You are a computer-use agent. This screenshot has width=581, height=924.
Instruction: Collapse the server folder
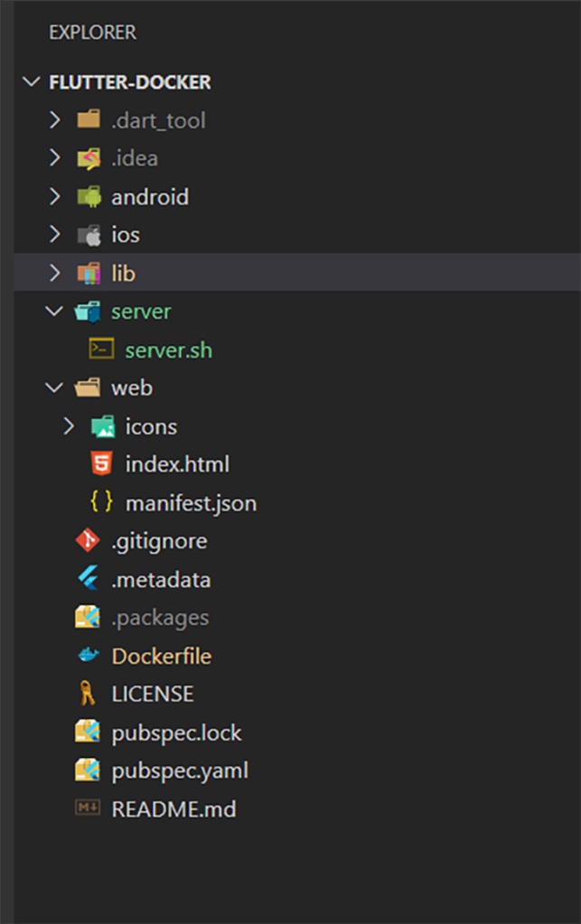(x=54, y=311)
